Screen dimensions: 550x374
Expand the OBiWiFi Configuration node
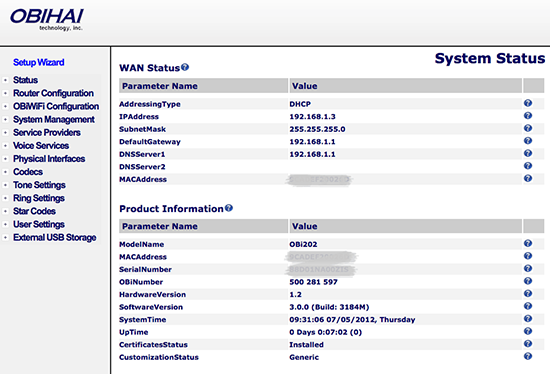(x=5, y=106)
